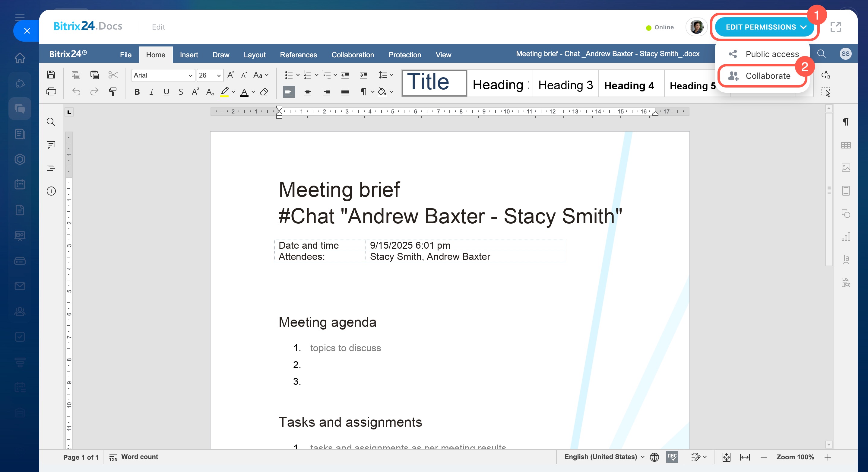
Task: Open the Headings navigation panel
Action: (51, 167)
